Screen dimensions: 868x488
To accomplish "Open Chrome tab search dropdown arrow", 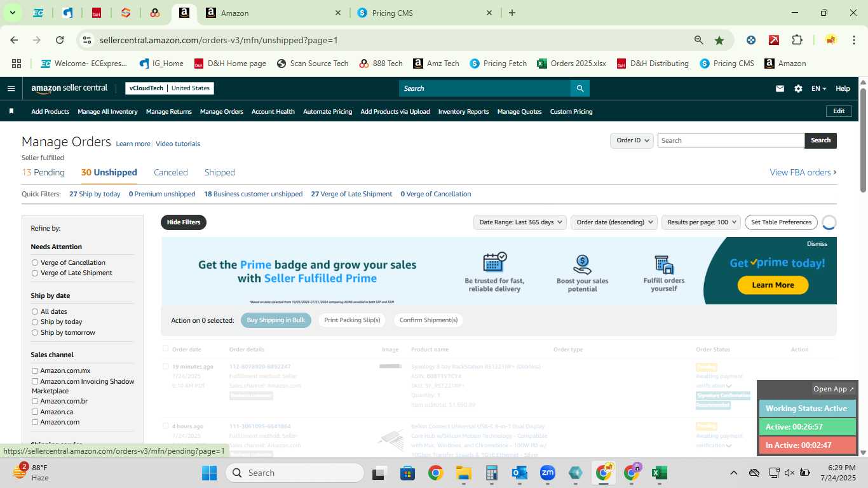I will 12,13.
